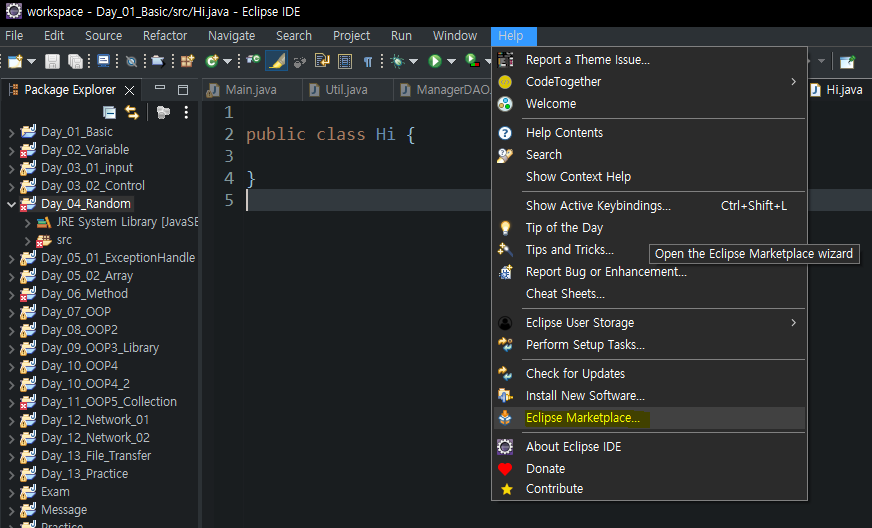Click the Package Explorer filter icon
The width and height of the screenshot is (872, 528).
click(x=163, y=112)
